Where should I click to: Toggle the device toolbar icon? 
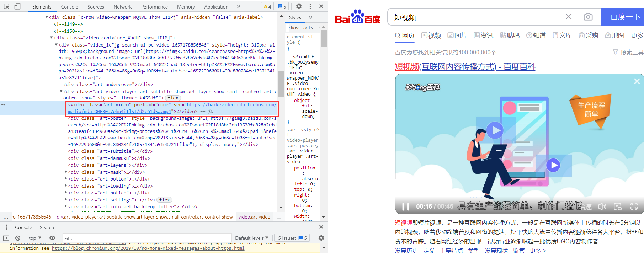point(17,6)
